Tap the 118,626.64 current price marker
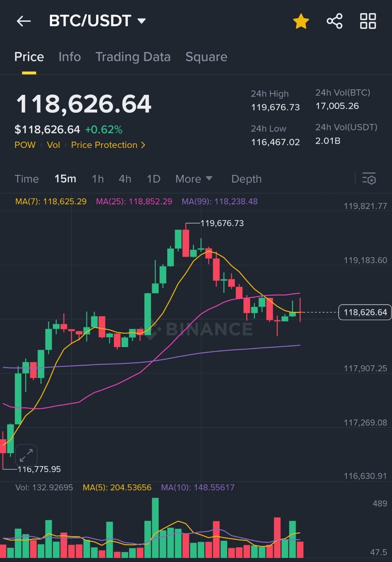 (x=365, y=312)
